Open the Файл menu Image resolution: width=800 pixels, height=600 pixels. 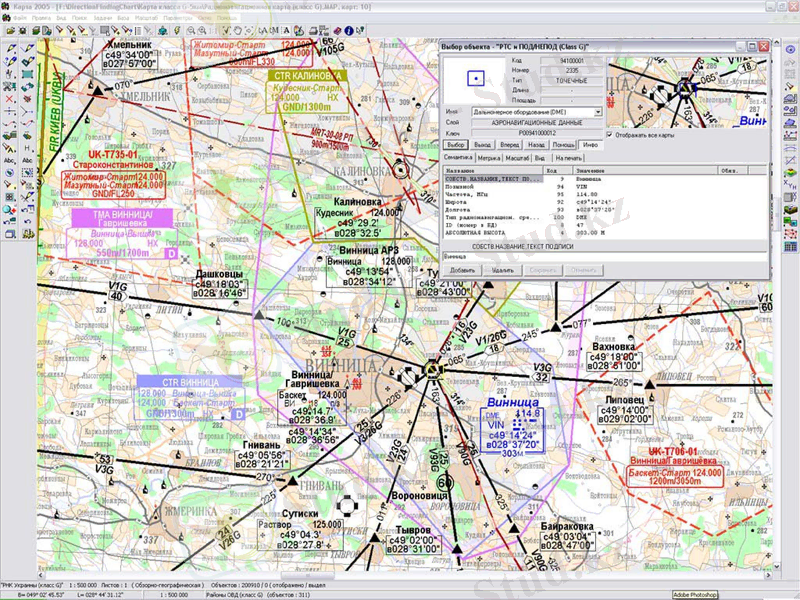20,18
